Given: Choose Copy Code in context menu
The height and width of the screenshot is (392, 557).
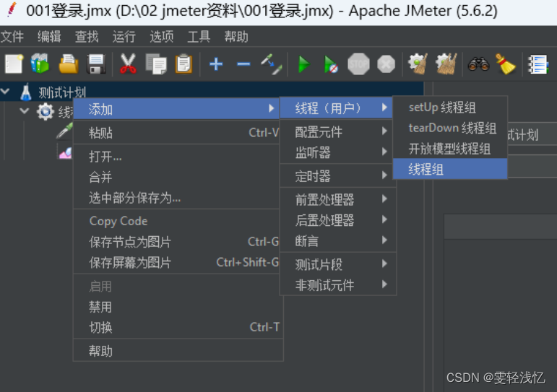Looking at the screenshot, I should tap(176, 221).
